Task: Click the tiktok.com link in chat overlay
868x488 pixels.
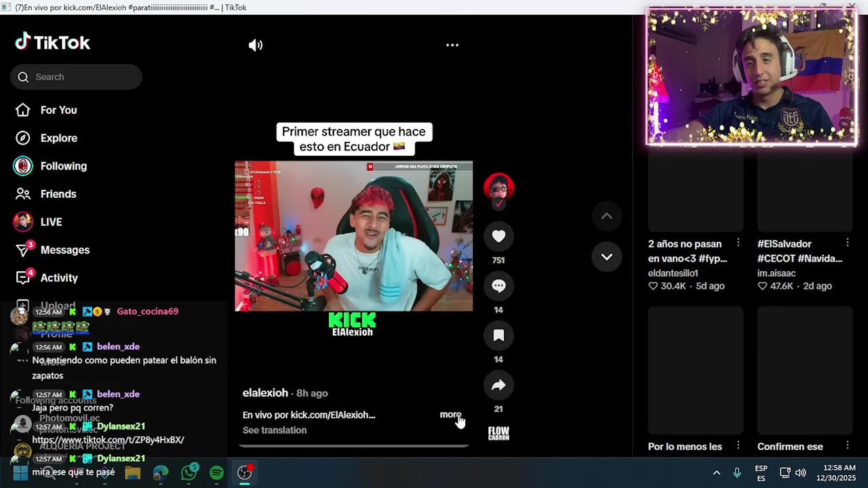Action: (x=108, y=440)
